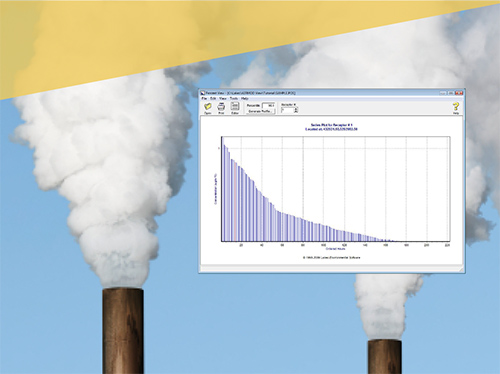Open the File menu
Viewport: 500px width, 374px height.
[204, 98]
